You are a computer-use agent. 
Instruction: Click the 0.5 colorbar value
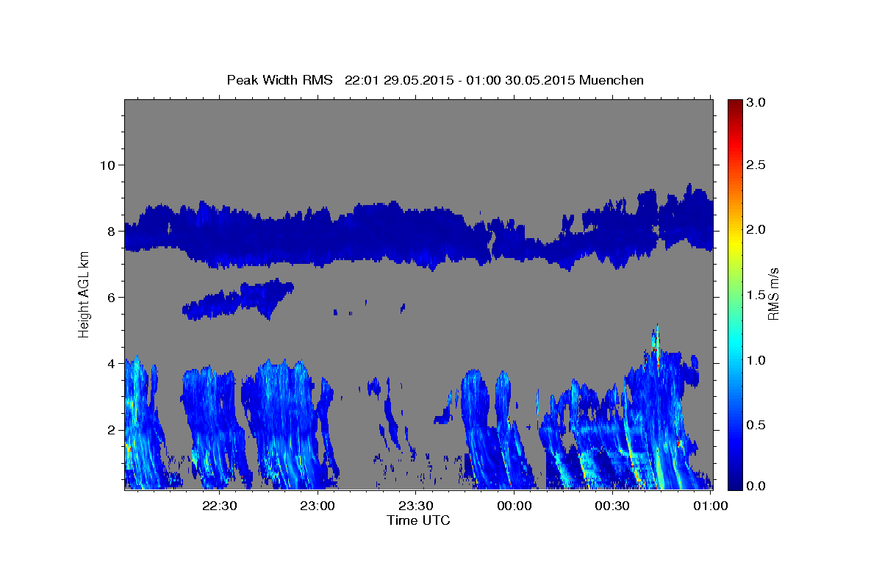pos(757,425)
